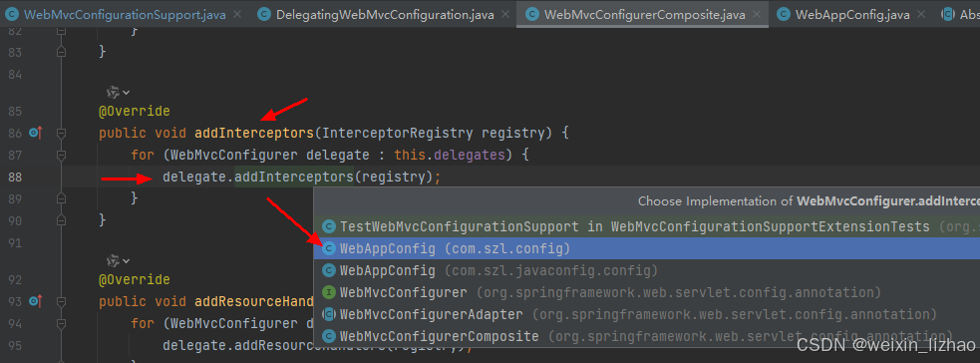Choose WebAppConfig (com.szl.config) implementation
The width and height of the screenshot is (980, 363).
point(647,248)
